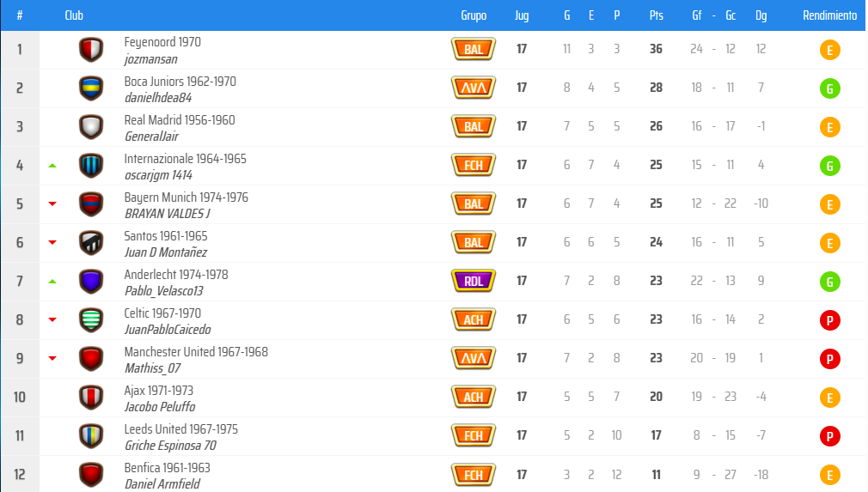Click Boca Juniors' green G performance indicator

click(829, 88)
